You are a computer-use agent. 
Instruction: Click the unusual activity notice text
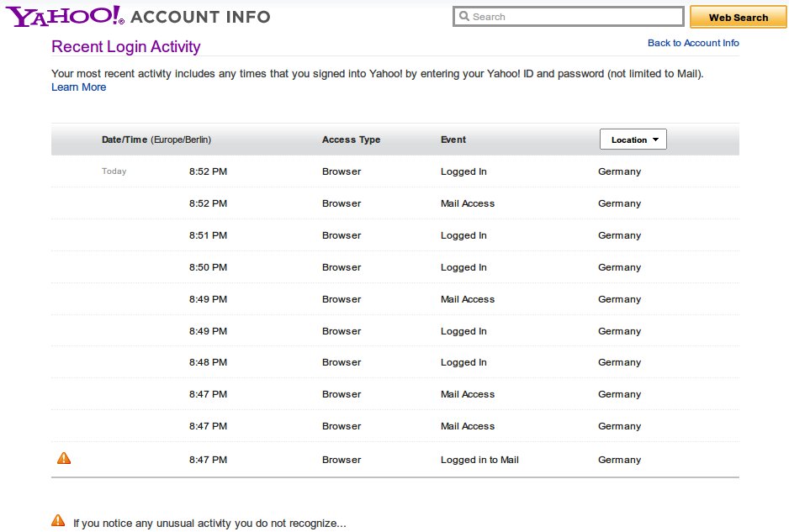pyautogui.click(x=209, y=523)
